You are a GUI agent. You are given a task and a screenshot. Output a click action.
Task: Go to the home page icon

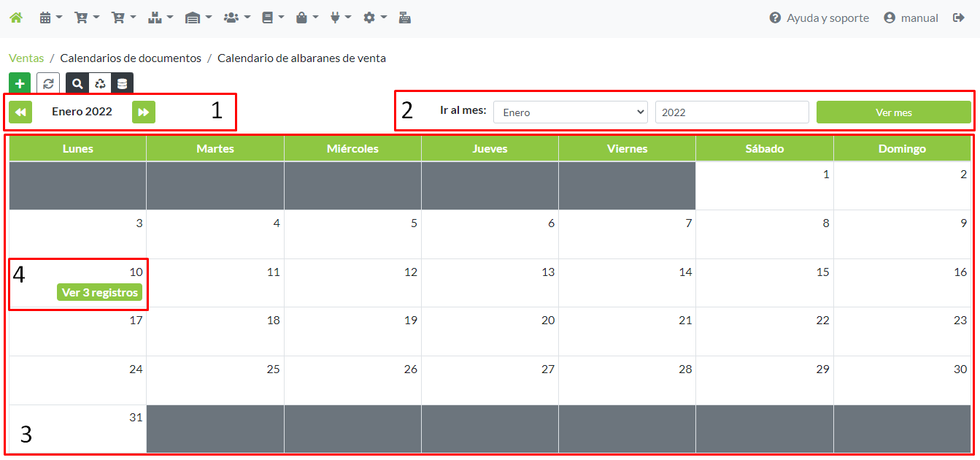coord(15,18)
